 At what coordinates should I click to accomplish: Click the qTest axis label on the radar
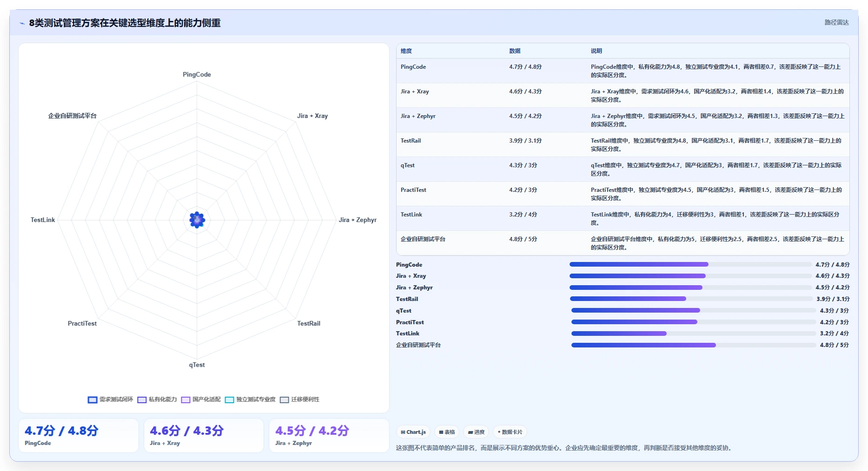197,365
